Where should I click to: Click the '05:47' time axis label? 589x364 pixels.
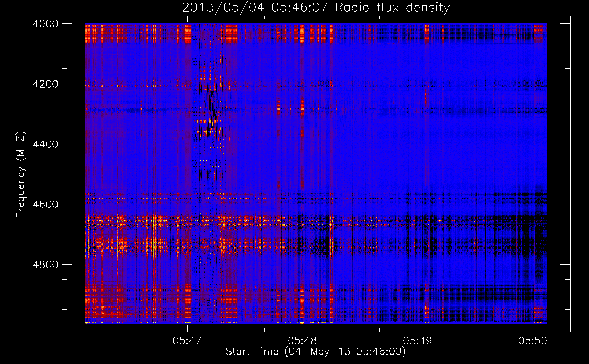[x=187, y=341]
